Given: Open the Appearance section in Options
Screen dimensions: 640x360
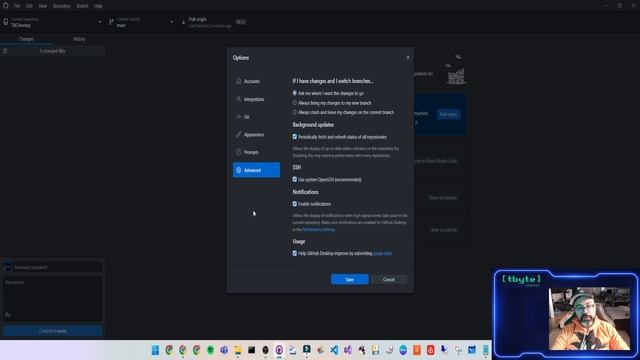Looking at the screenshot, I should (x=256, y=135).
